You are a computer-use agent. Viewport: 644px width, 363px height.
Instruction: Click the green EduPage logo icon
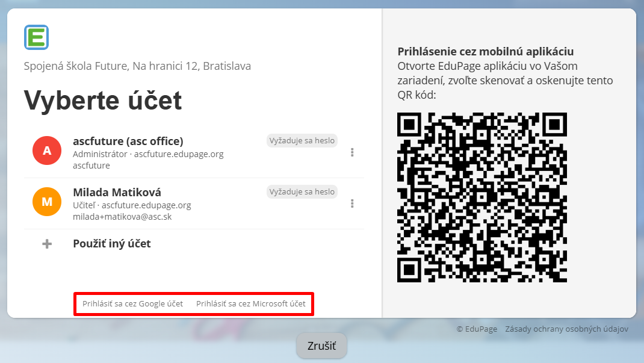pyautogui.click(x=36, y=37)
